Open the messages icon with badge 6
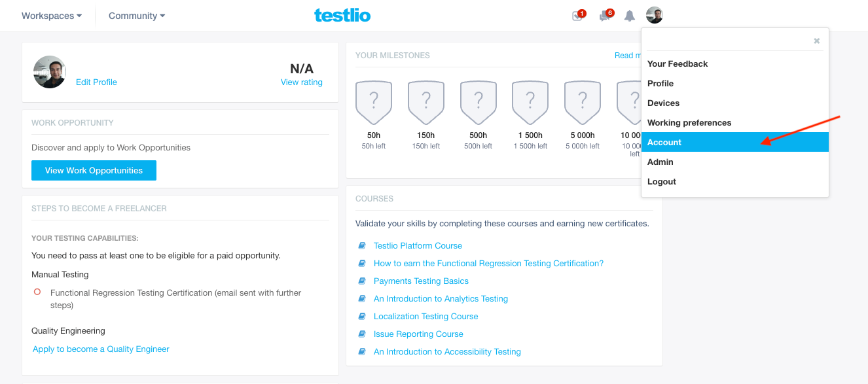 606,16
